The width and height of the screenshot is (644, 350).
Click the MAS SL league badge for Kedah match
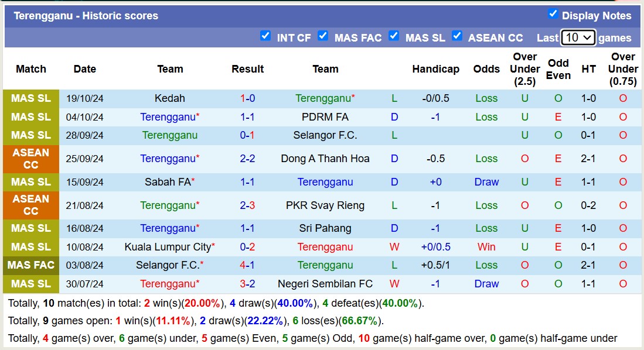[x=30, y=98]
